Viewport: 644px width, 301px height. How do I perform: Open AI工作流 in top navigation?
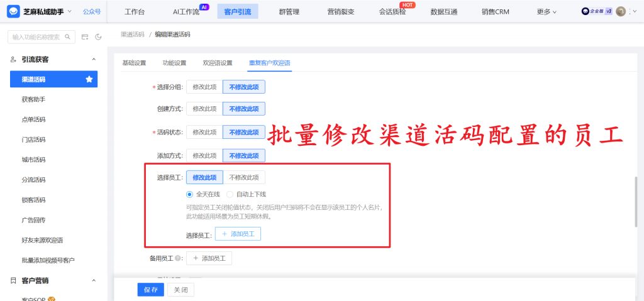tap(186, 12)
